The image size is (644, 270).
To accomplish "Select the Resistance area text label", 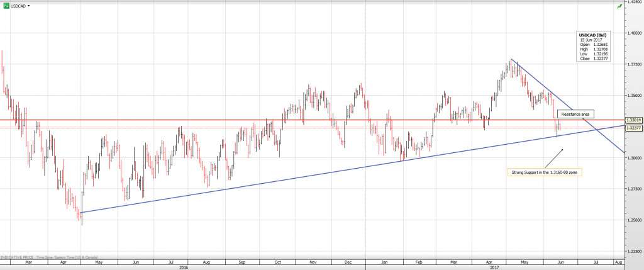I will click(576, 114).
